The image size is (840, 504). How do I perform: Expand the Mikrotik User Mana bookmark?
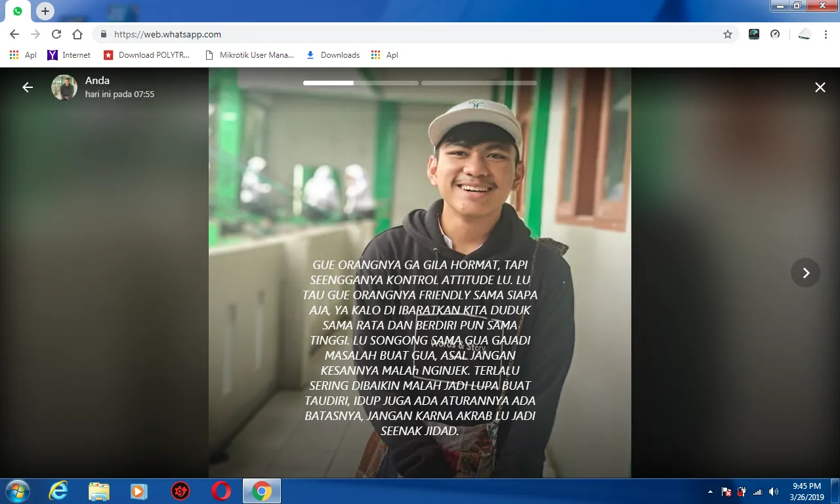click(x=249, y=54)
